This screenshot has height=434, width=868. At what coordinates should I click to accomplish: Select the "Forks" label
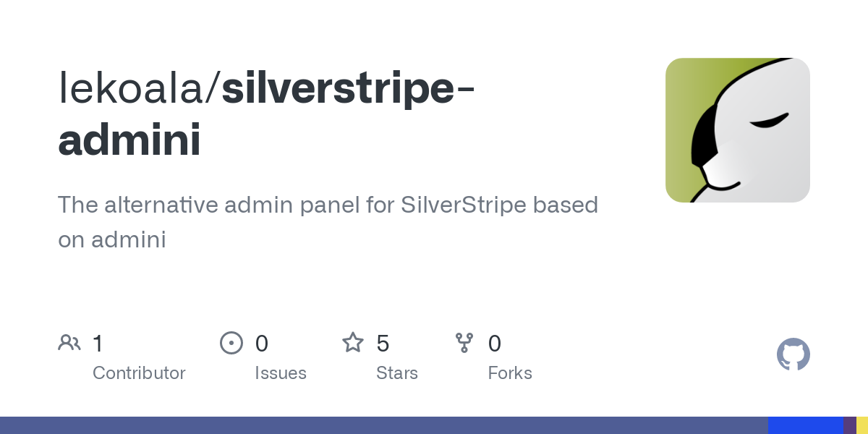[510, 373]
